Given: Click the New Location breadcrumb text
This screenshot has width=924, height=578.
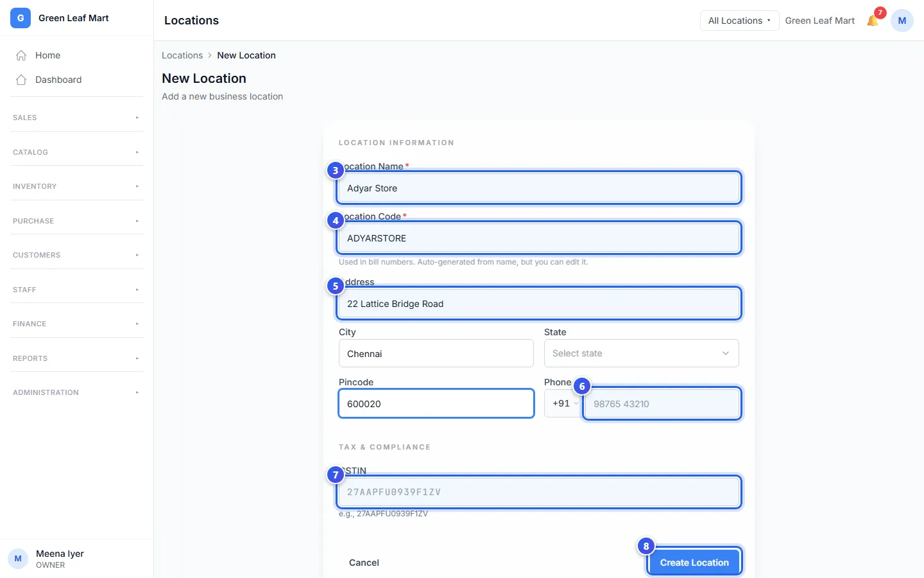Looking at the screenshot, I should pos(246,55).
